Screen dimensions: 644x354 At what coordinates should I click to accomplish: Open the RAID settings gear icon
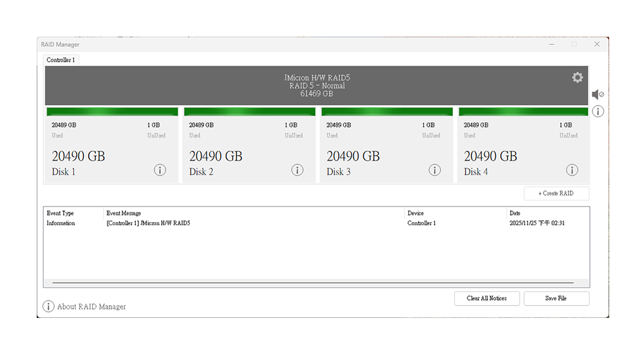[578, 77]
